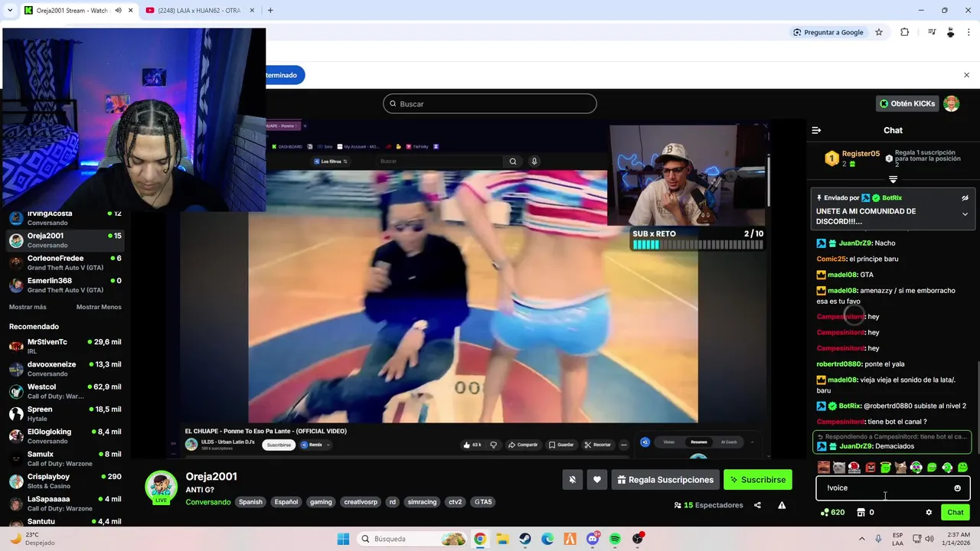This screenshot has height=551, width=980.
Task: Collapse the chat panel arrow icon
Action: 816,130
